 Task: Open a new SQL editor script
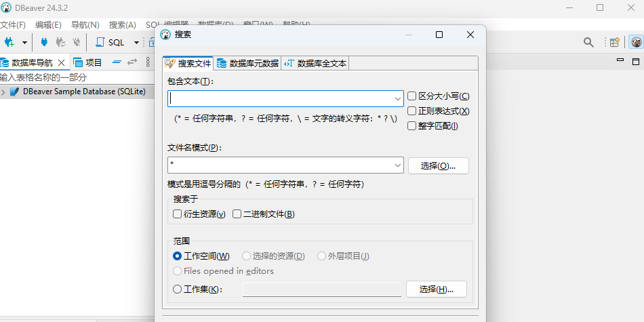111,42
